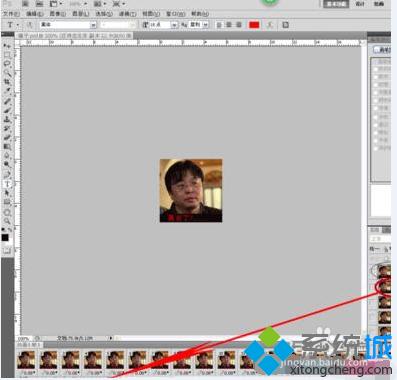Select the Lasso tool

[x=7, y=64]
